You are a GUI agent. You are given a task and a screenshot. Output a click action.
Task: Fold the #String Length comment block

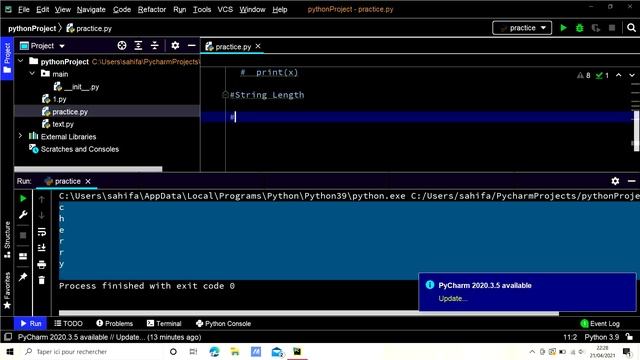pos(225,95)
